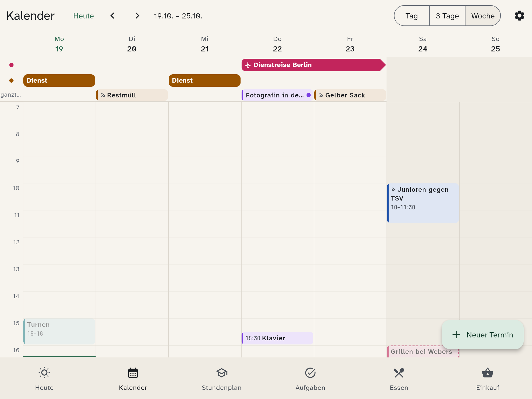Open Heute tab with sun icon
The width and height of the screenshot is (532, 399).
click(x=44, y=379)
